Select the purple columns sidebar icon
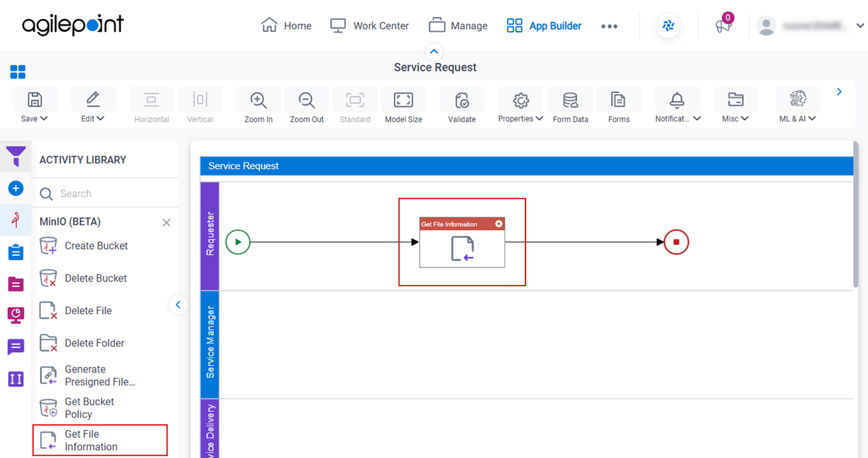Viewport: 868px width, 458px height. (16, 379)
